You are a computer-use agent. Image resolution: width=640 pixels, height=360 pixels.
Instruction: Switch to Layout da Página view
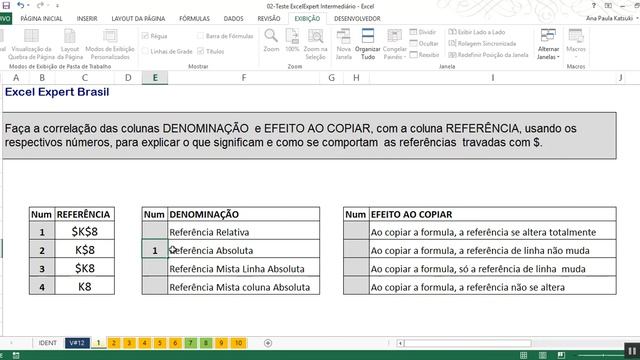[70, 44]
